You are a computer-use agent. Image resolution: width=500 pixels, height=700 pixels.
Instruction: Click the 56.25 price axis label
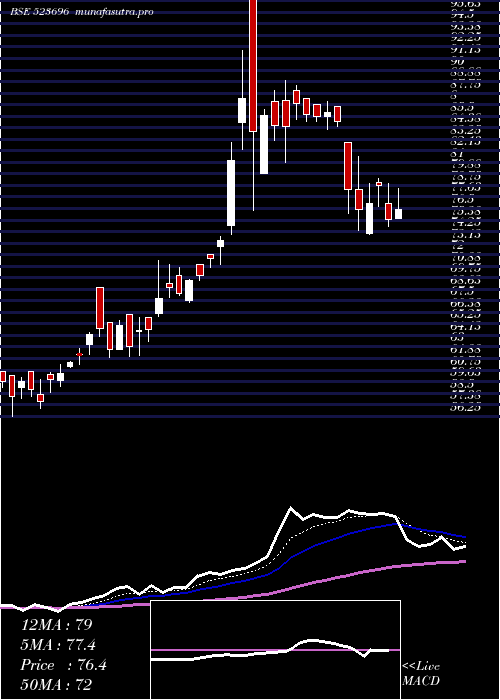pos(466,408)
